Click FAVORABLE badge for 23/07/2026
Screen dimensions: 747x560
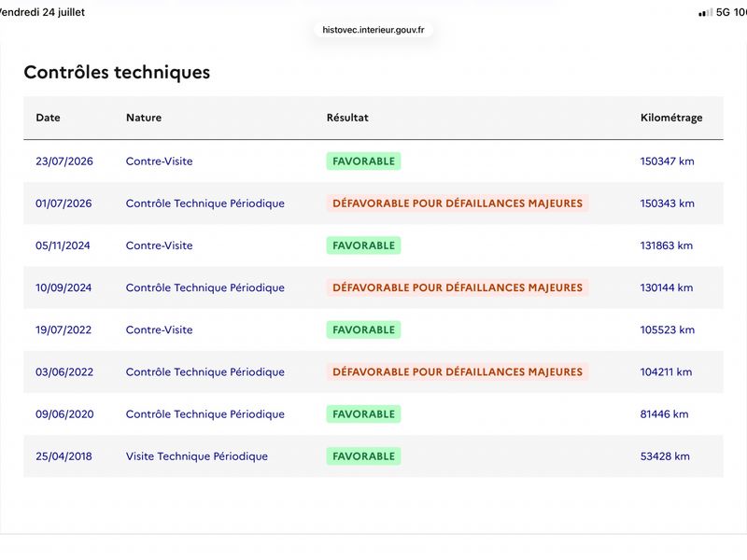coord(363,161)
